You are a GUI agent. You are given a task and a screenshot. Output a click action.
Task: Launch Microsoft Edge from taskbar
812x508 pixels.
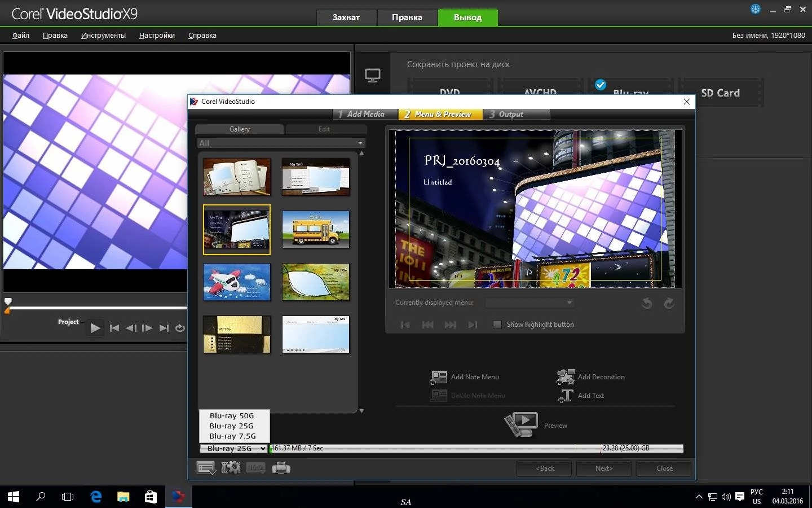[96, 497]
